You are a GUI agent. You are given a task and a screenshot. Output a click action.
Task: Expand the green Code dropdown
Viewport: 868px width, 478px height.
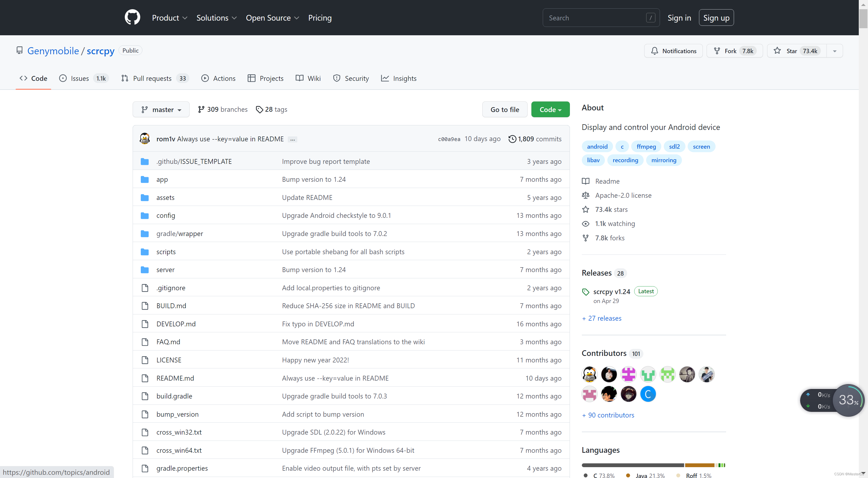550,110
